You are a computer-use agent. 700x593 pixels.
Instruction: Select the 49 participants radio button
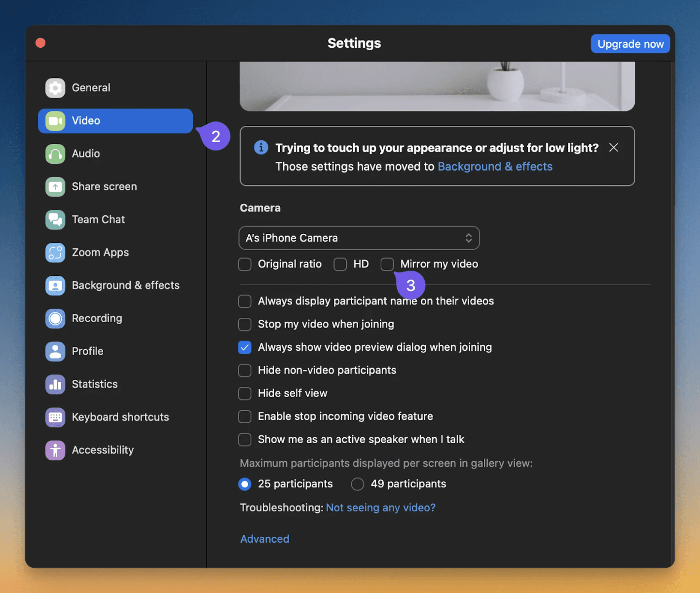click(358, 484)
